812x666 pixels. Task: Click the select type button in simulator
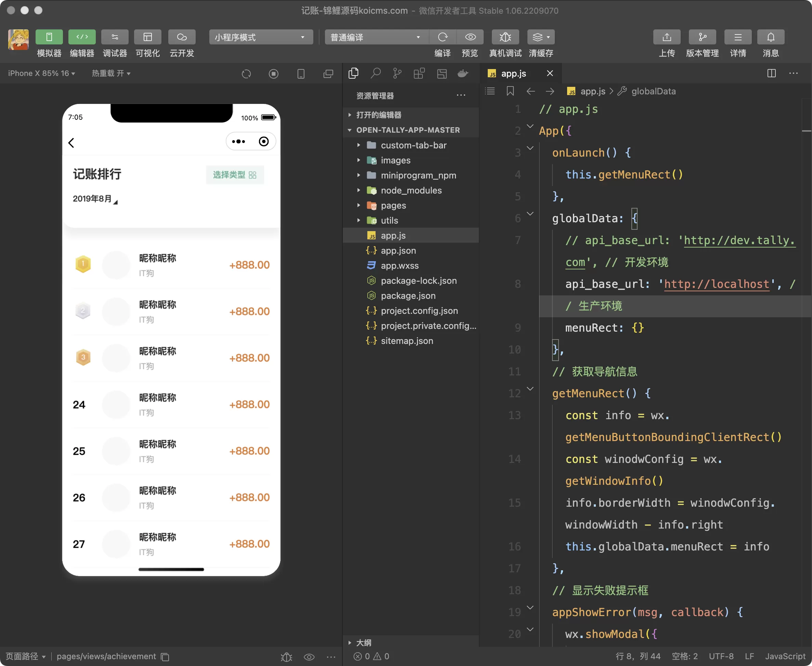(235, 175)
